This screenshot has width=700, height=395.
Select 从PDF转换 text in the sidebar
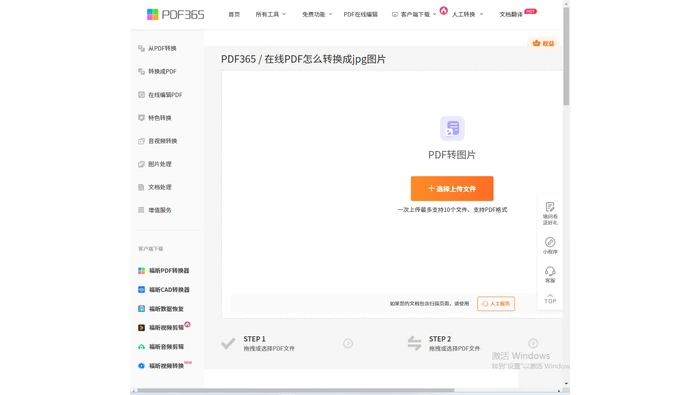(162, 48)
